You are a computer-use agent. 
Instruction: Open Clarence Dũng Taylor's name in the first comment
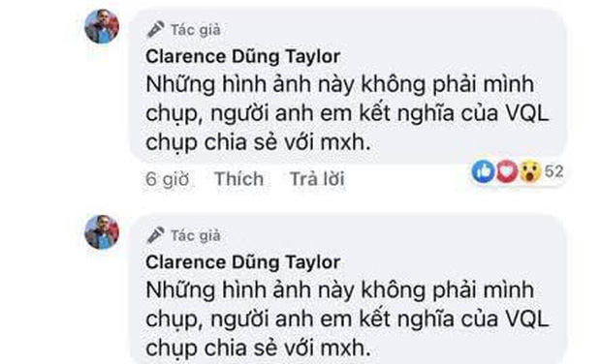click(x=243, y=57)
